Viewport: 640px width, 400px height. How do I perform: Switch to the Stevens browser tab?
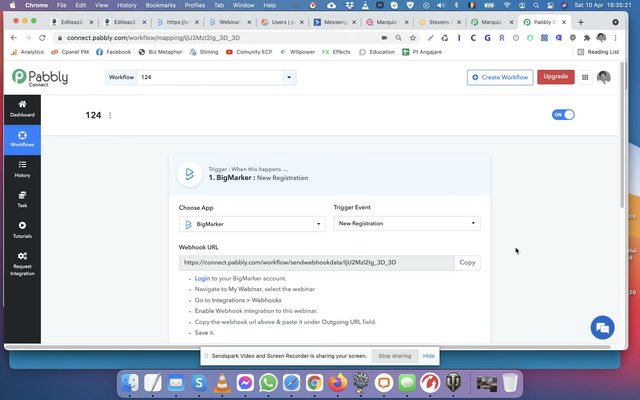pos(439,22)
